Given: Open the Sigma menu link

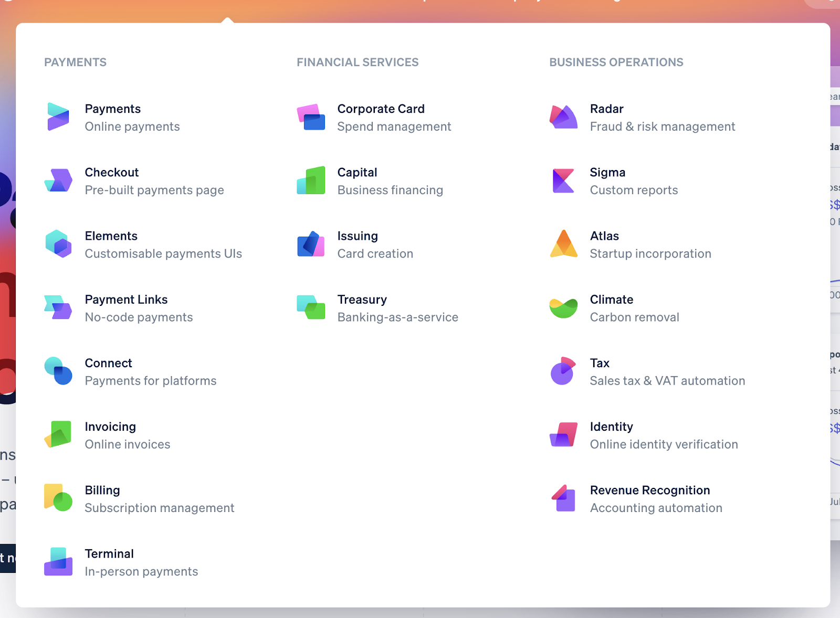Looking at the screenshot, I should pyautogui.click(x=607, y=172).
